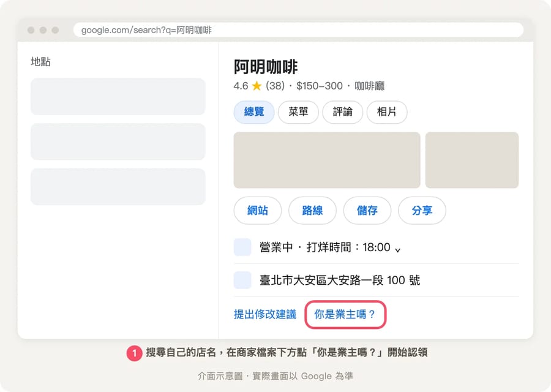551x392 pixels.
Task: Open the large business photo placeholder
Action: (x=327, y=160)
